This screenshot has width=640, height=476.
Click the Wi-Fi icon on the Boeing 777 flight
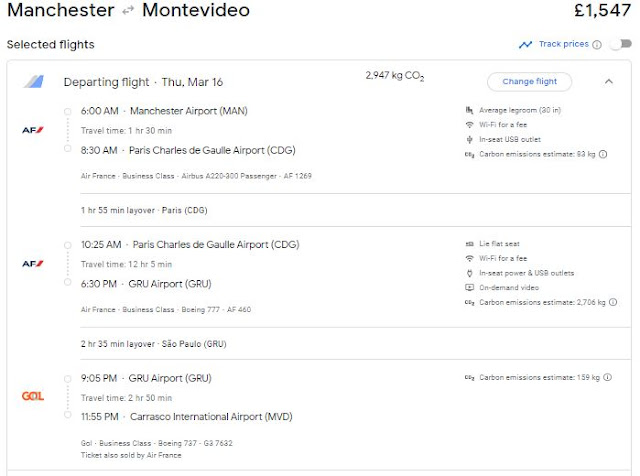click(469, 258)
